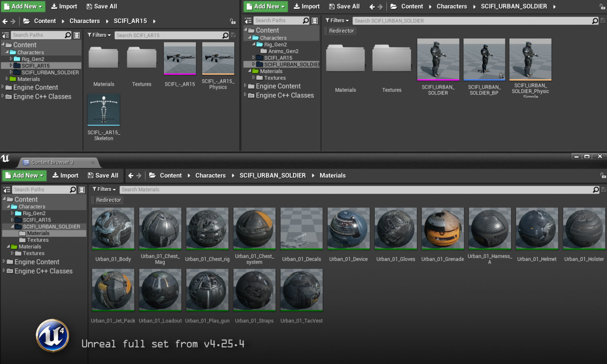Go back in Content Browser 3 history
The width and height of the screenshot is (607, 364).
tap(131, 176)
